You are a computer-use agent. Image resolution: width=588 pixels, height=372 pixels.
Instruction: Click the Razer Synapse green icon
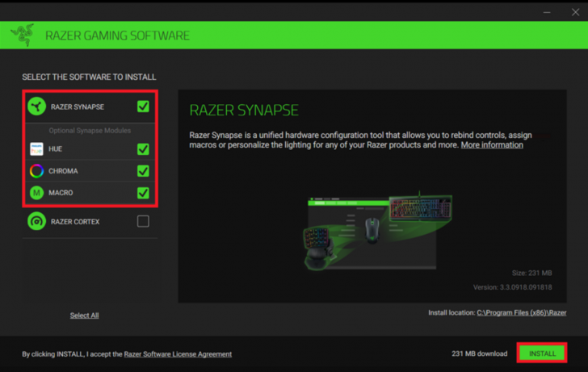coord(37,107)
